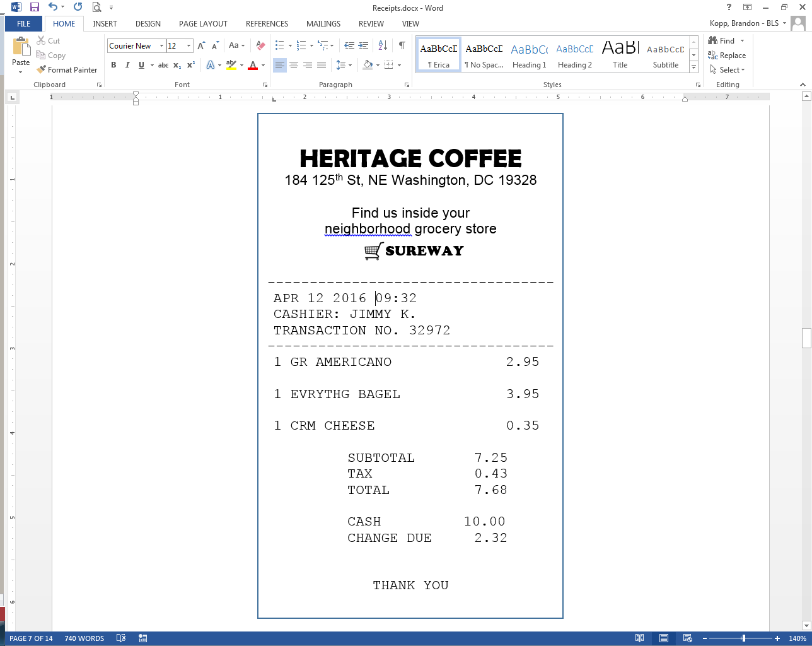Viewport: 812px width, 646px height.
Task: Expand the font size dropdown
Action: pos(188,45)
